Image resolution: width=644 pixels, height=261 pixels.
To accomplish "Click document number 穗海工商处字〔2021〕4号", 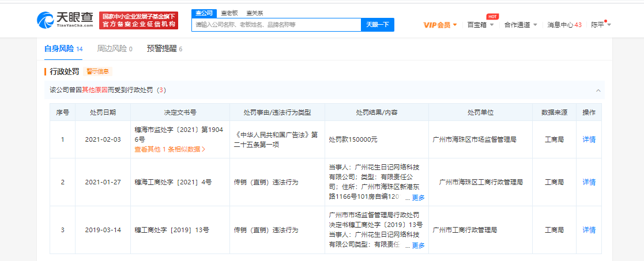I will point(174,182).
